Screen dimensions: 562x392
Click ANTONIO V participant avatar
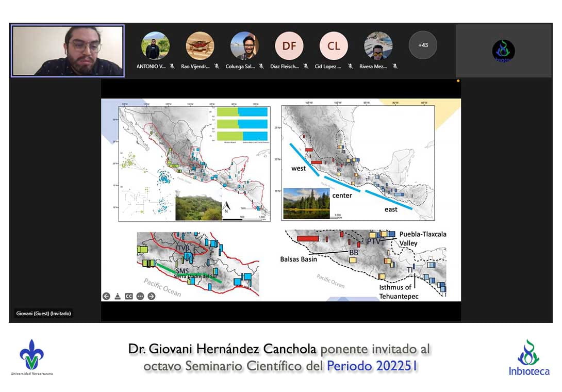coord(155,46)
